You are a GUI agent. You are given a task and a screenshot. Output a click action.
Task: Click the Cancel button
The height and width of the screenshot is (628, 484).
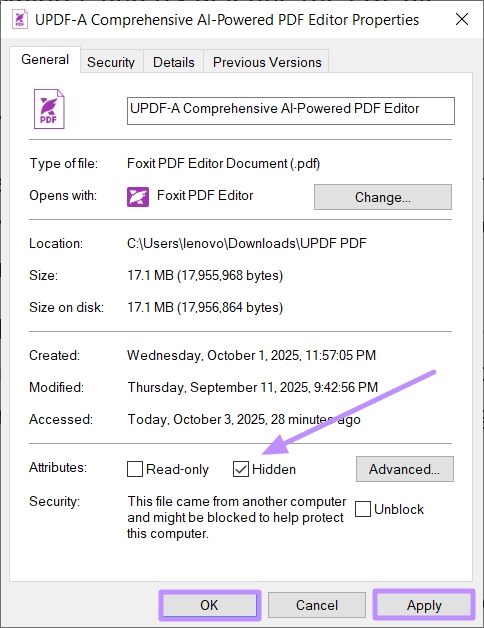pyautogui.click(x=317, y=605)
